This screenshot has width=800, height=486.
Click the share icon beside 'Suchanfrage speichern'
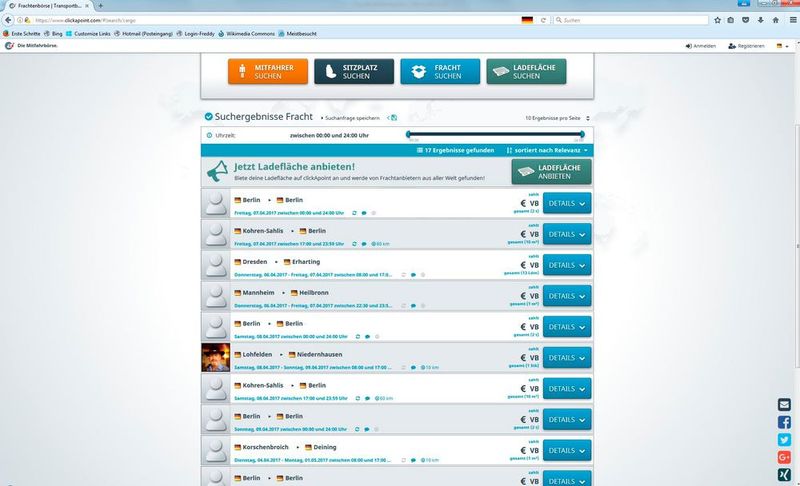tap(392, 118)
